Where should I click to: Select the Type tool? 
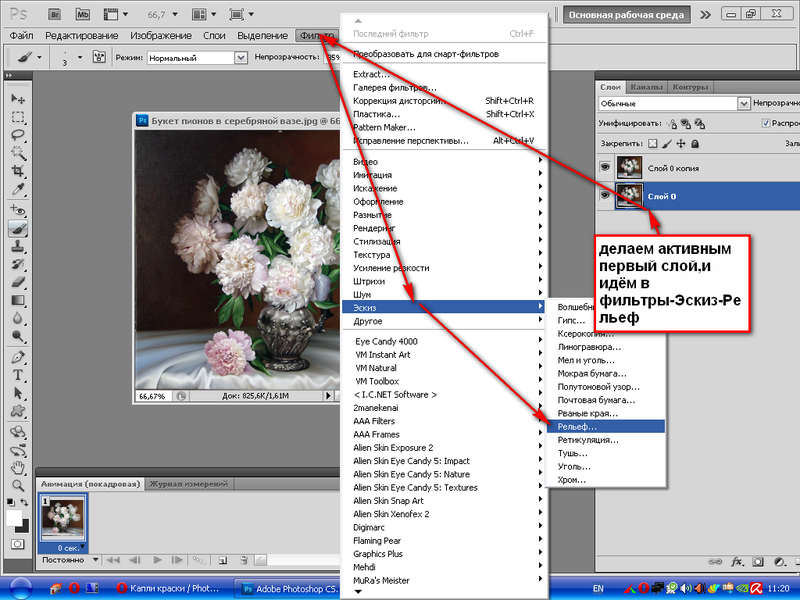[x=18, y=375]
